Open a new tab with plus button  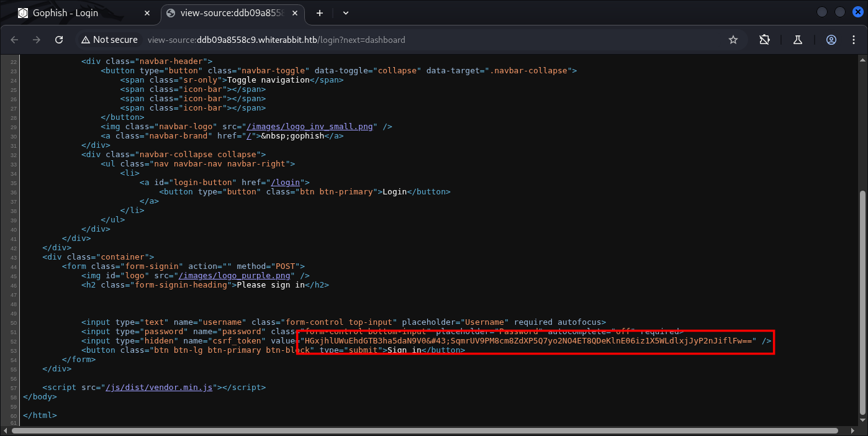[320, 13]
